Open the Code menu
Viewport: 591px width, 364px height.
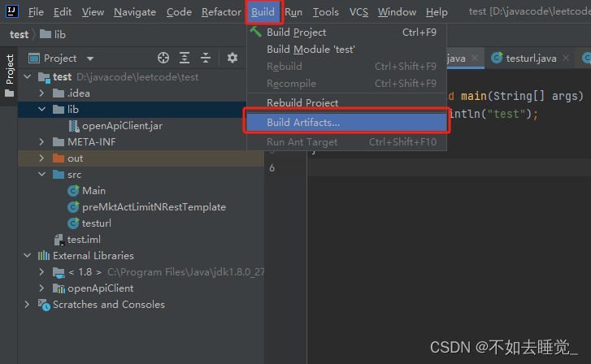tap(179, 12)
